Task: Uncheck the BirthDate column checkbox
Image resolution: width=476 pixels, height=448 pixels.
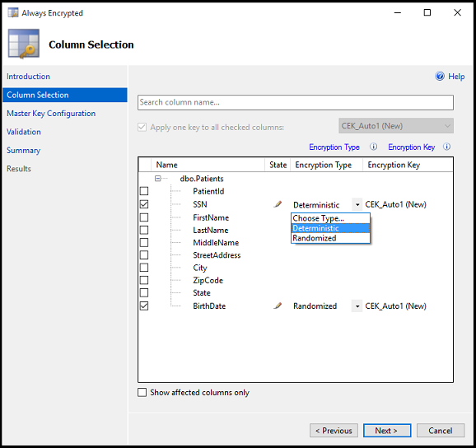Action: click(144, 306)
